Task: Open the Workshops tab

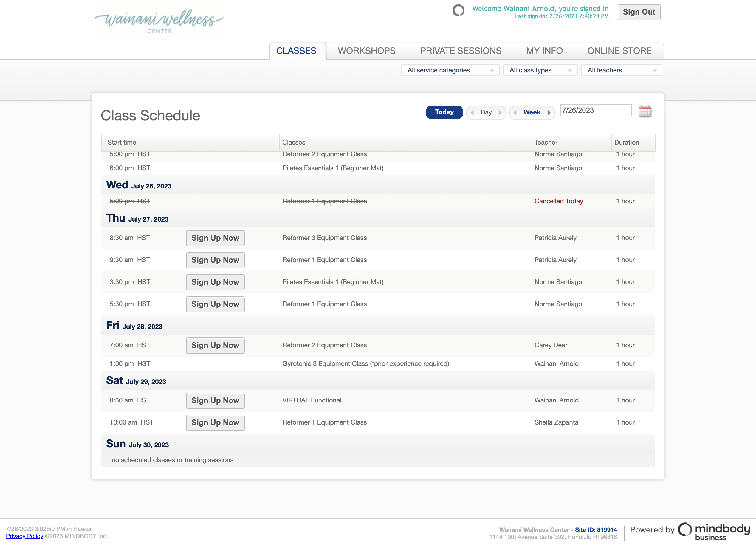Action: pos(367,51)
